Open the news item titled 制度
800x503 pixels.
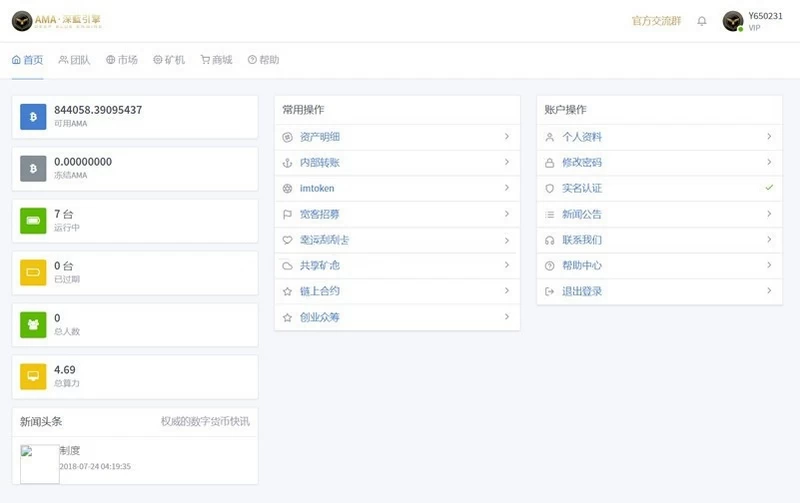70,450
